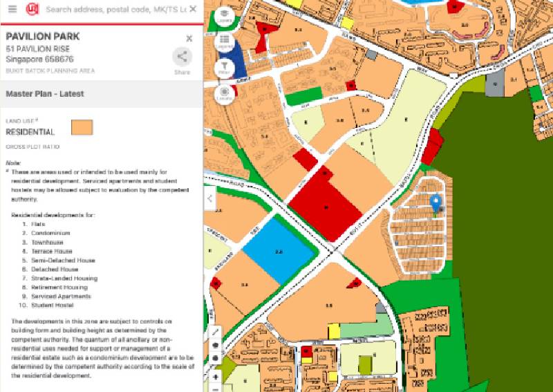The image size is (553, 392).
Task: Click the large red commercial parcel
Action: pos(325,205)
